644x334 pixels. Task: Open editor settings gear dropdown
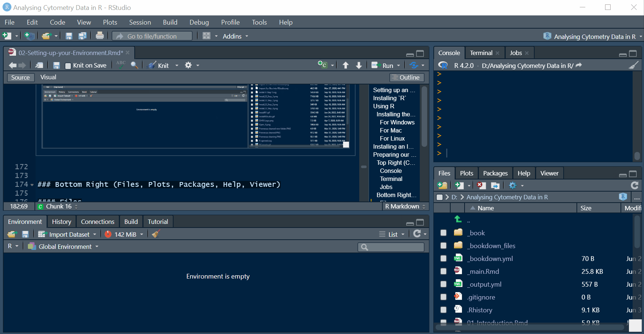192,65
